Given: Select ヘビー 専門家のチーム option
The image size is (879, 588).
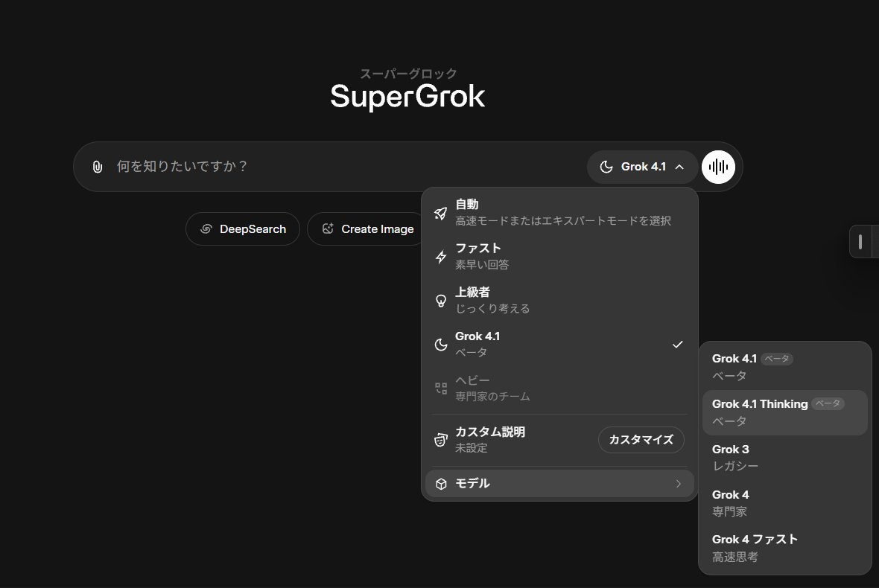Looking at the screenshot, I should 559,388.
